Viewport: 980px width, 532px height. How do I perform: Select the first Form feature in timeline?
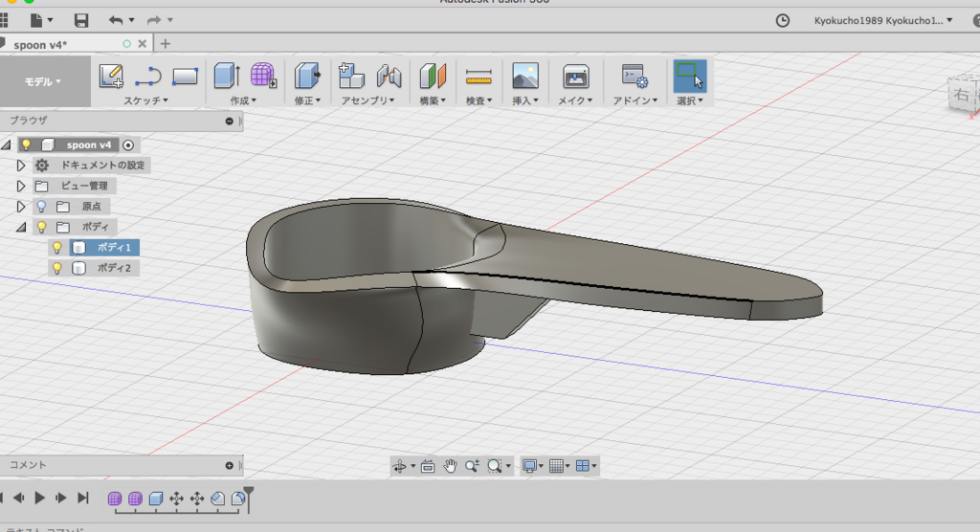tap(115, 499)
